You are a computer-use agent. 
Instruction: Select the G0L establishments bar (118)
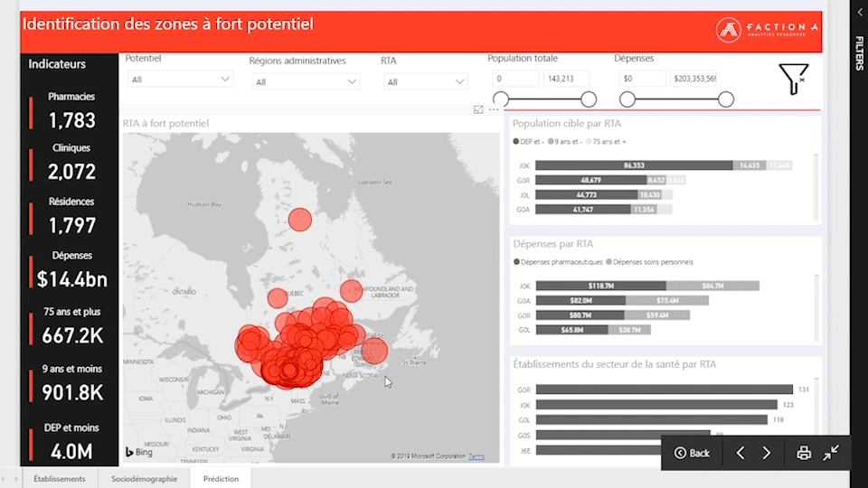[x=652, y=420]
